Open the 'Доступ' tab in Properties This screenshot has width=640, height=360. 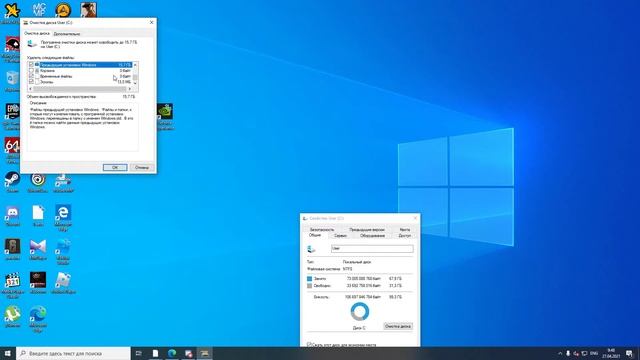tap(404, 236)
